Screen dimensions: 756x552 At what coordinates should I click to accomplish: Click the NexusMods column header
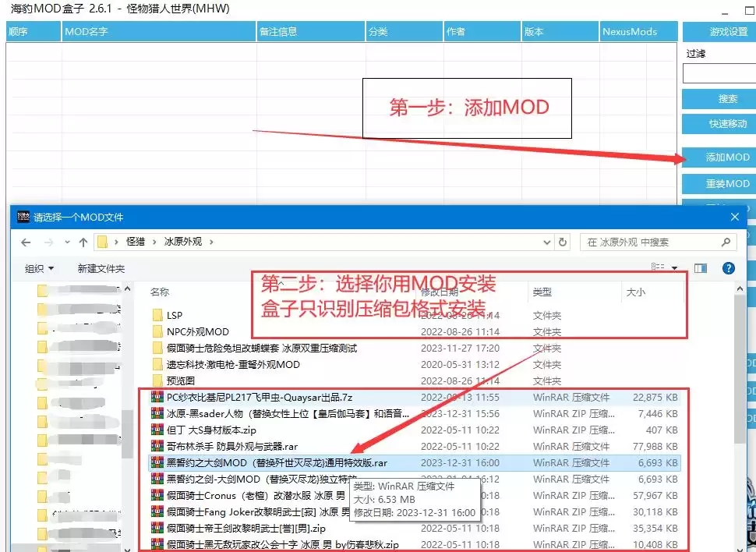click(638, 32)
